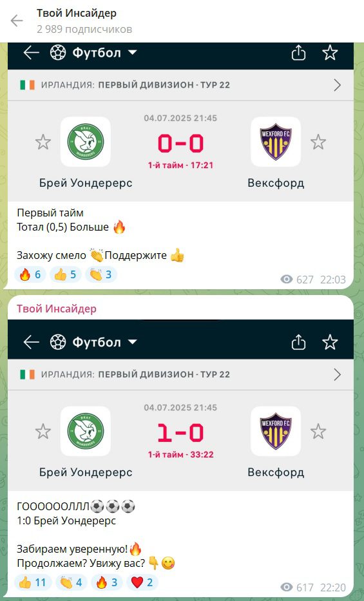Click the back arrow in second Футбол header
The image size is (364, 601).
coord(31,342)
